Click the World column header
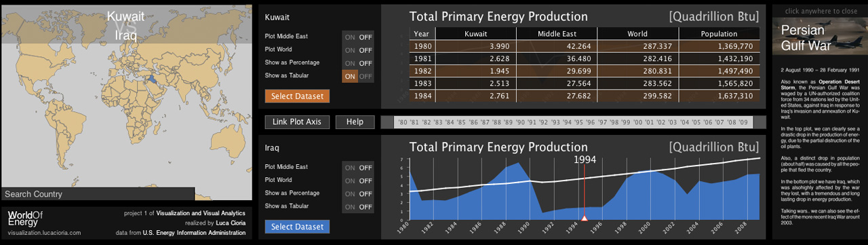 [x=637, y=34]
